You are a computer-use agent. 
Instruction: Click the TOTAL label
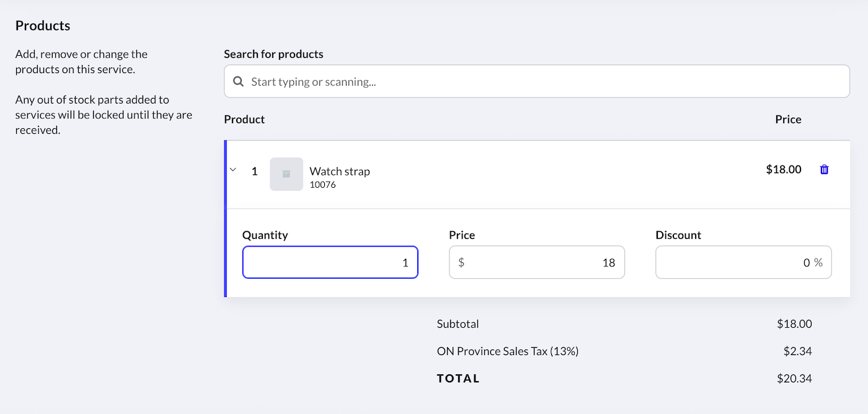(458, 379)
